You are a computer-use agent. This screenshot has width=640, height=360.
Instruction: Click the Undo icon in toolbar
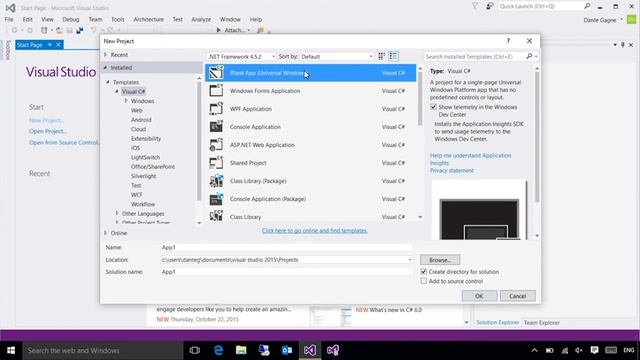93,30
